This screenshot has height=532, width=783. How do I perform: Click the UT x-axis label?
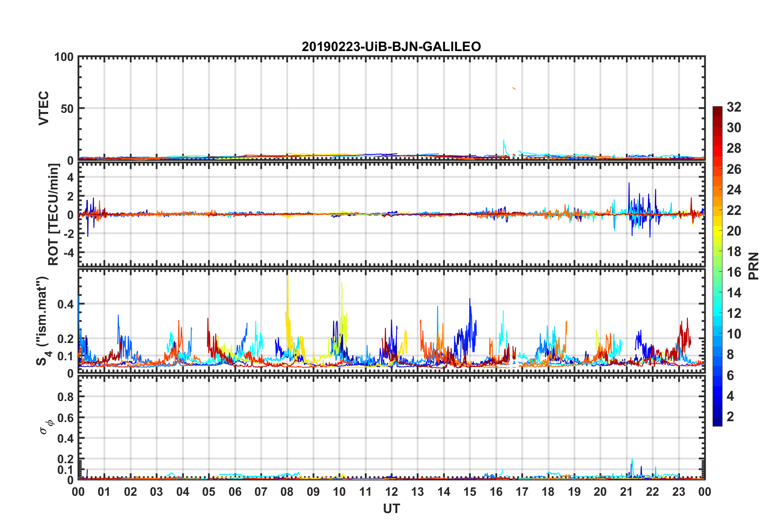[391, 509]
